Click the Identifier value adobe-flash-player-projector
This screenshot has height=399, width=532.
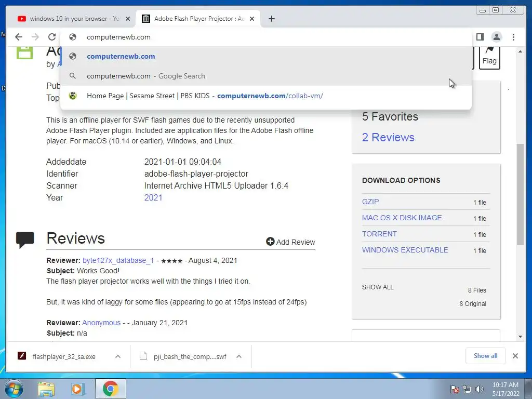[x=196, y=174]
